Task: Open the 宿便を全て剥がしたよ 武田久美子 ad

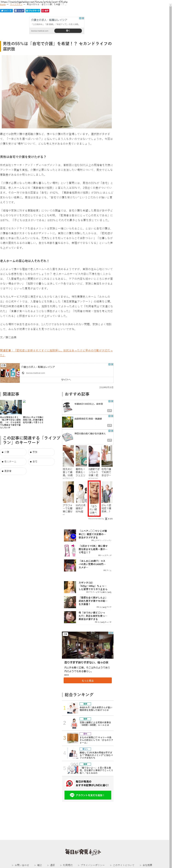Action: (x=88, y=602)
